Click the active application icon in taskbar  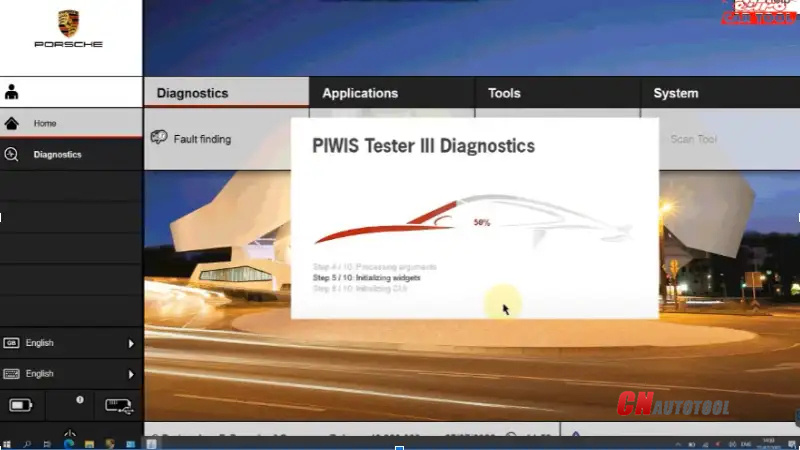[152, 444]
